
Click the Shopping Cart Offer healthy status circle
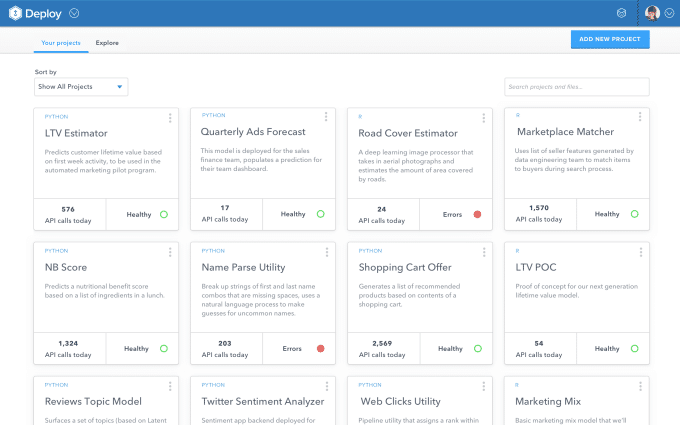[x=477, y=348]
